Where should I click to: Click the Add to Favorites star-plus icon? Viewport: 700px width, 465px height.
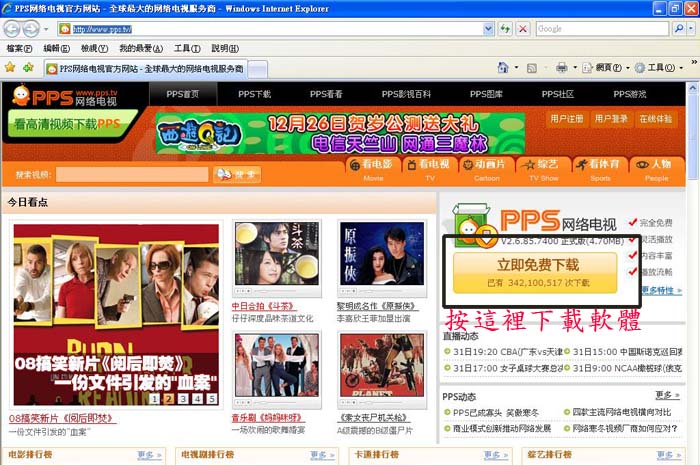29,67
